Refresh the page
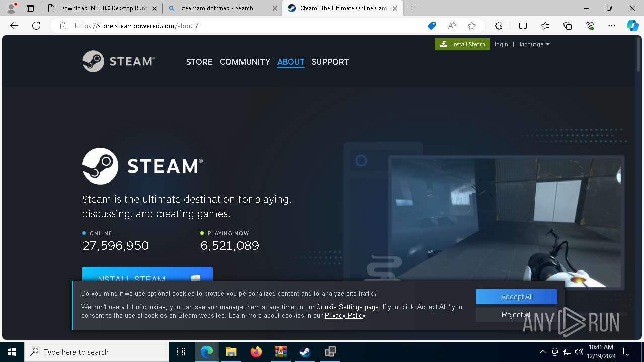 (x=36, y=26)
